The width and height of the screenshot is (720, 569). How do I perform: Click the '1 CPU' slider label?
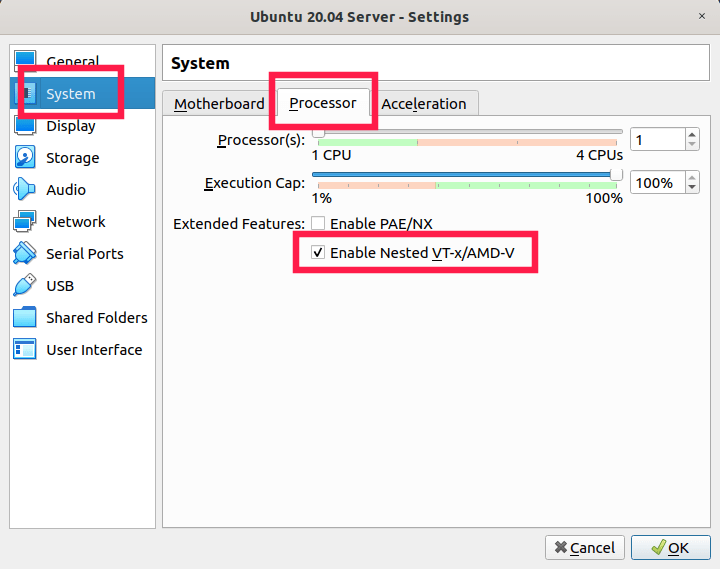[332, 155]
